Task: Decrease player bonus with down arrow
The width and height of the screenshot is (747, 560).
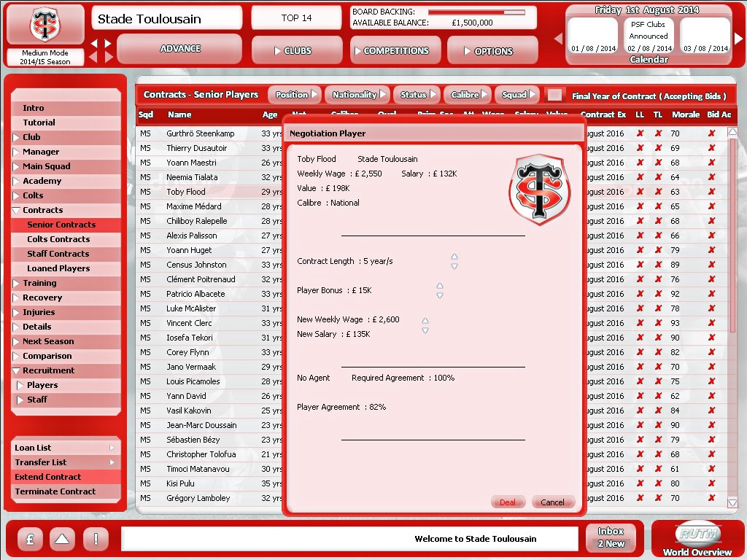Action: pos(440,295)
